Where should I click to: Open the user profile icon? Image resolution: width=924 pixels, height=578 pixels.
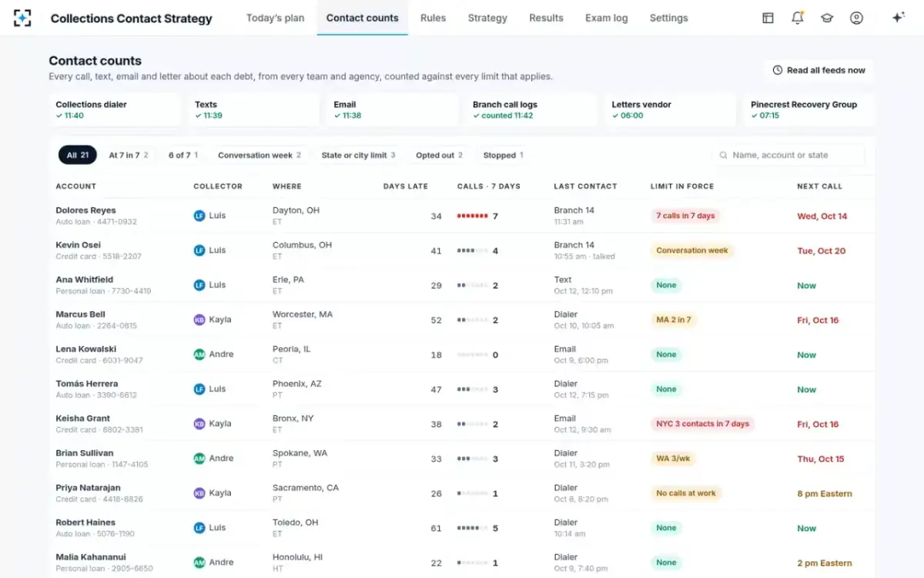coord(856,18)
